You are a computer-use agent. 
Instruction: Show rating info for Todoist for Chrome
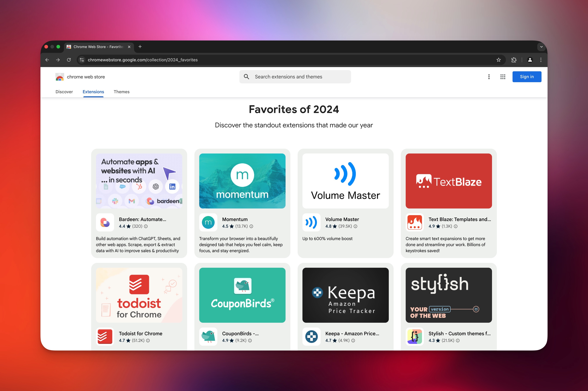click(x=148, y=341)
